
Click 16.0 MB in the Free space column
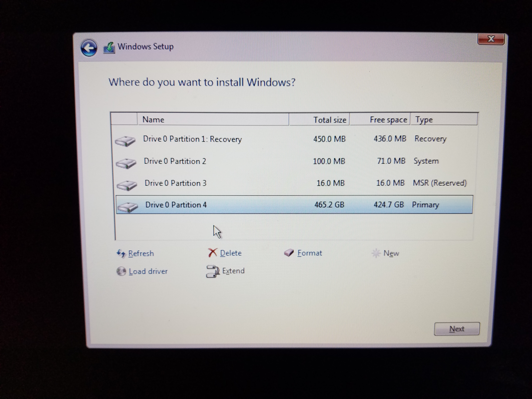[x=390, y=183]
